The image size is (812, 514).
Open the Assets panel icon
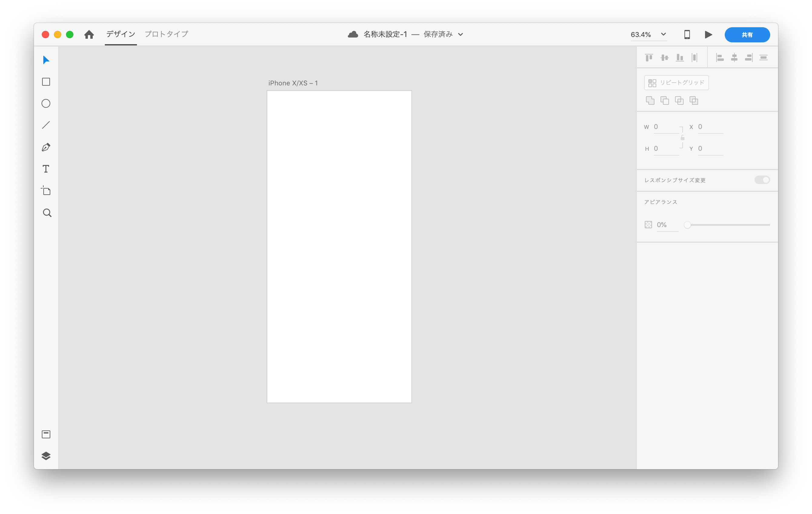(46, 434)
